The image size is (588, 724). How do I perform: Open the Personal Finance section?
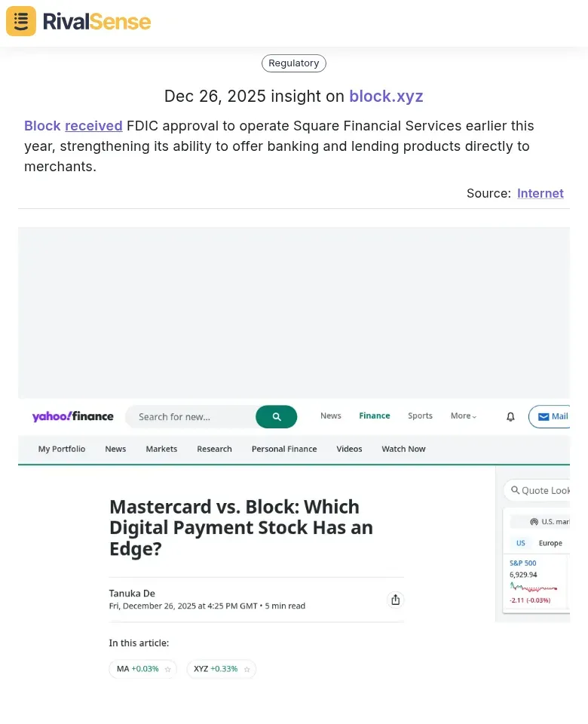284,449
